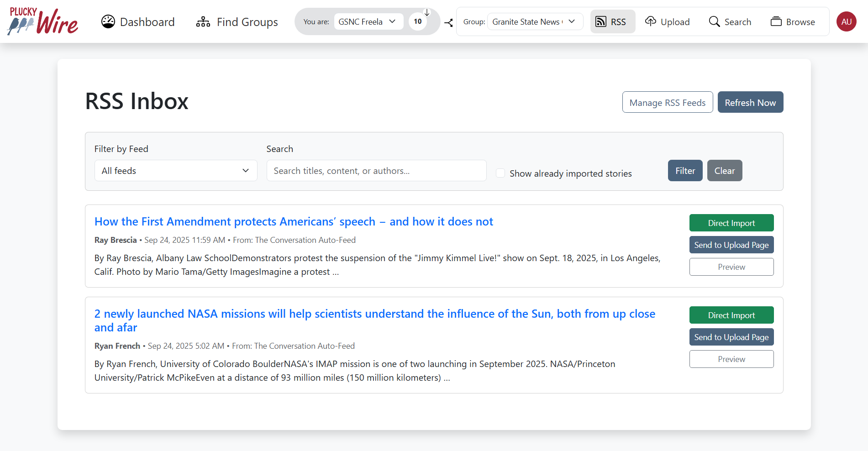Expand the Granite State News group dropdown
This screenshot has width=868, height=451.
tap(535, 21)
